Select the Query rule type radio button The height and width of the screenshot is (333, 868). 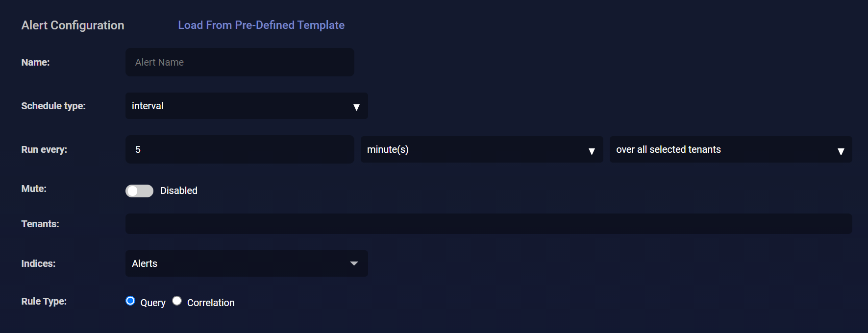pos(130,301)
